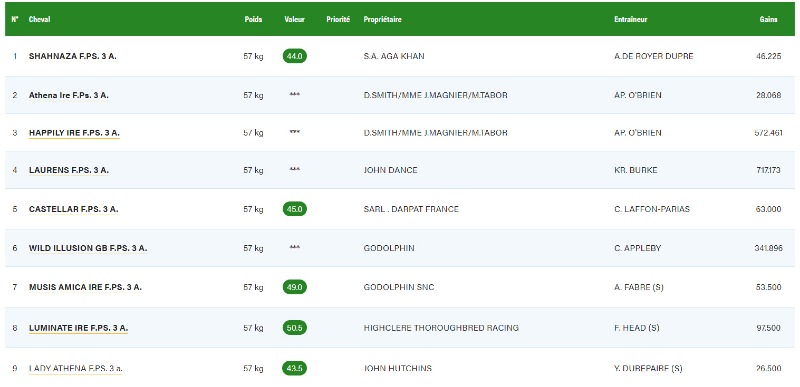Click the Valeur column header
800x387 pixels.
coord(294,19)
